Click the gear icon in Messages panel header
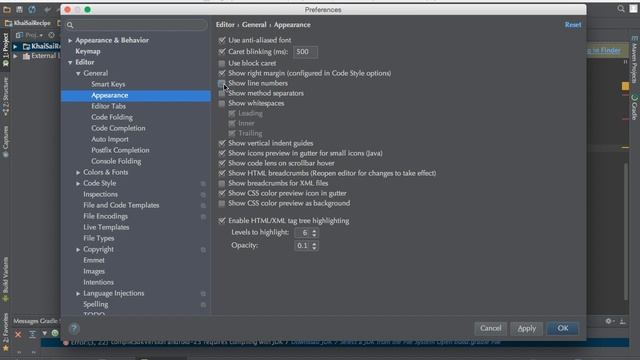 pos(609,321)
